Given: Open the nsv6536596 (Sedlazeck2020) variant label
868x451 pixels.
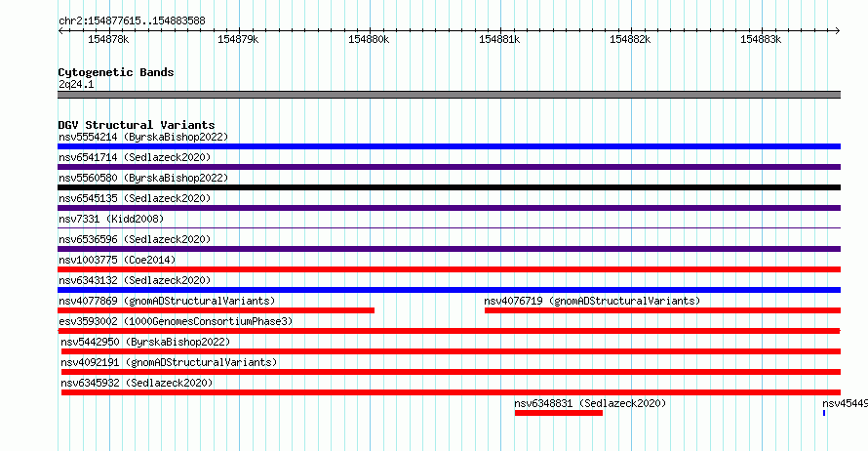Looking at the screenshot, I should [x=135, y=239].
